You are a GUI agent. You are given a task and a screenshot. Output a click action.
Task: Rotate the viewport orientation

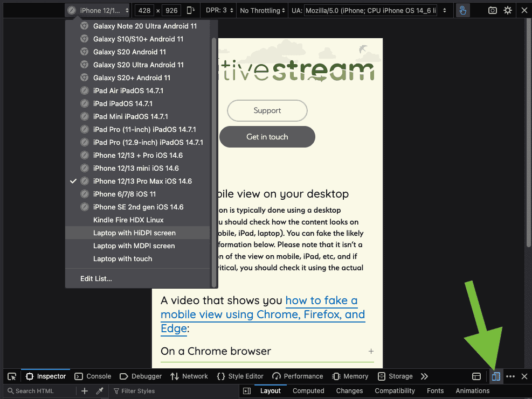[191, 10]
